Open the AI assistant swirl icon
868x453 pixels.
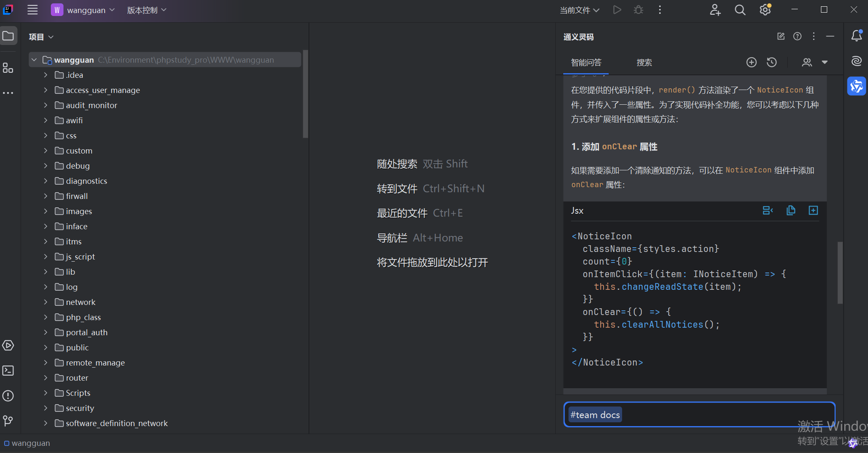point(857,61)
